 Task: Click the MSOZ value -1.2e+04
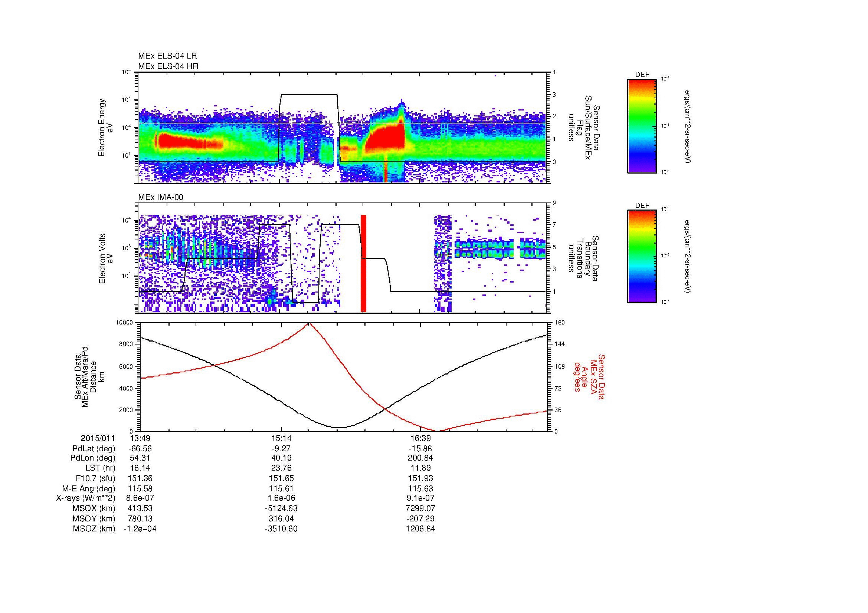pos(140,529)
